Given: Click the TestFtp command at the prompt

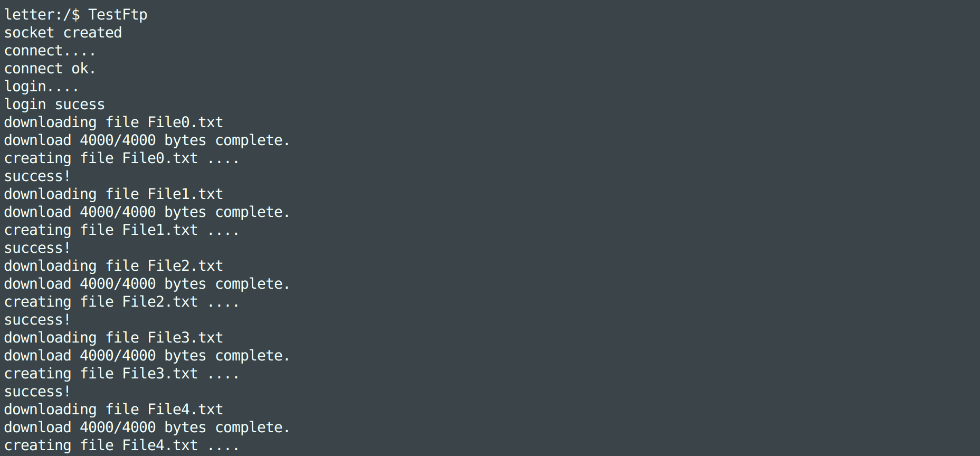Looking at the screenshot, I should tap(118, 14).
